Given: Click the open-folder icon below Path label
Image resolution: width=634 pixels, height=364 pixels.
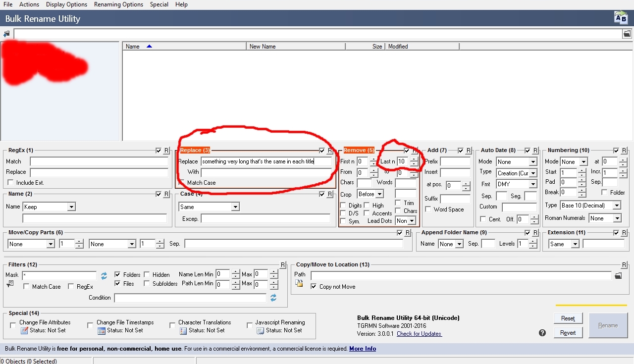Looking at the screenshot, I should (x=299, y=283).
